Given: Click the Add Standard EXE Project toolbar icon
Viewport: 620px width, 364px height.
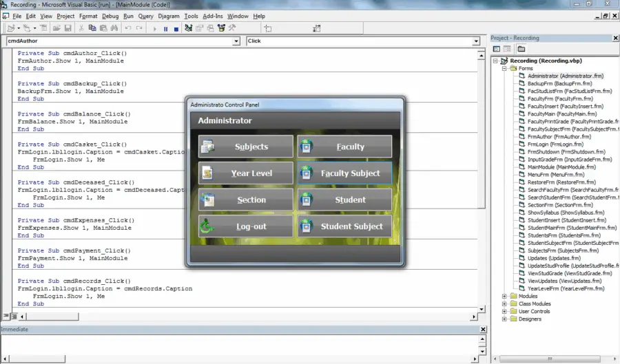Looking at the screenshot, I should [x=10, y=28].
